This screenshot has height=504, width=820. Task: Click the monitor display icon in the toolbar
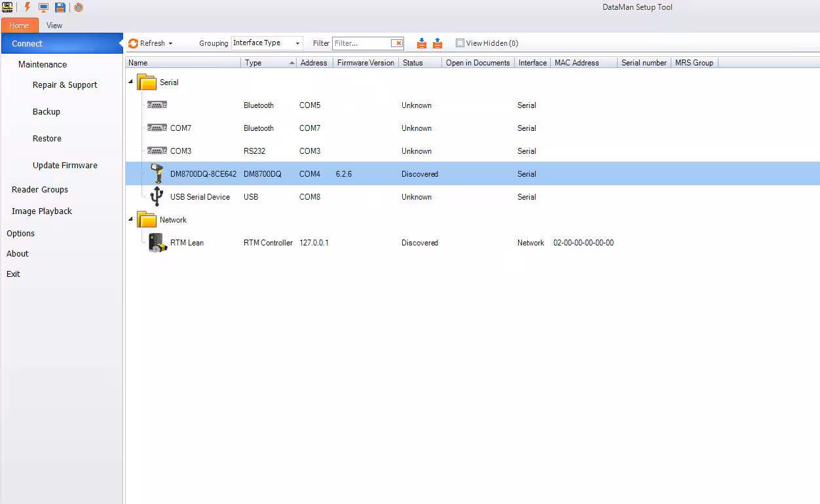[43, 7]
